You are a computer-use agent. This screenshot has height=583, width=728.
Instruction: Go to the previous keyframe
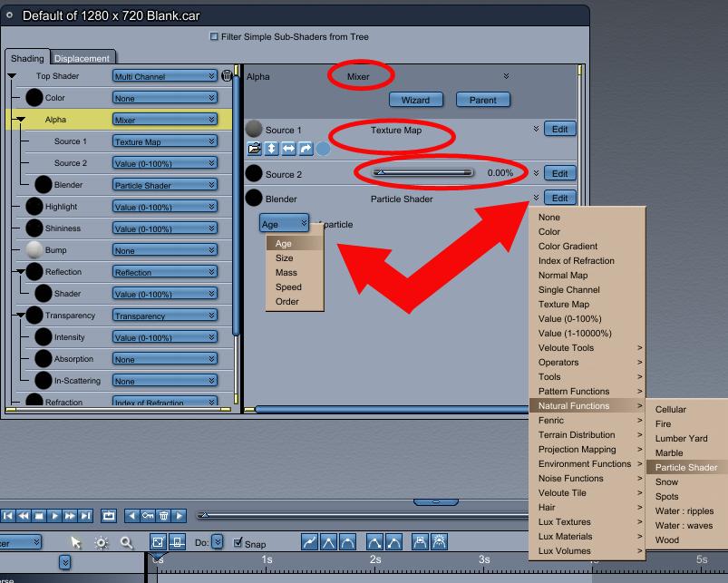[132, 516]
